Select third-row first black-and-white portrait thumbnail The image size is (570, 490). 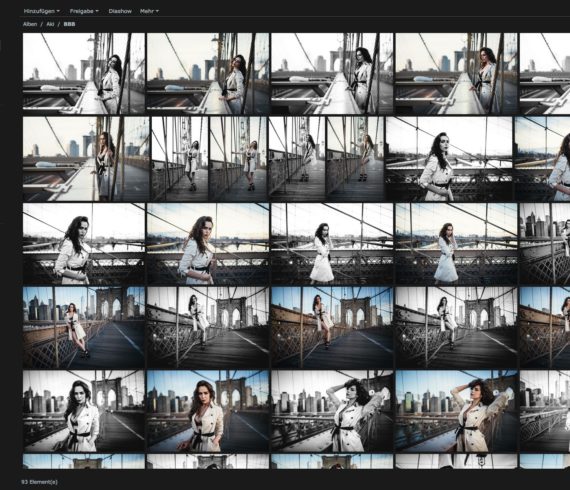84,244
